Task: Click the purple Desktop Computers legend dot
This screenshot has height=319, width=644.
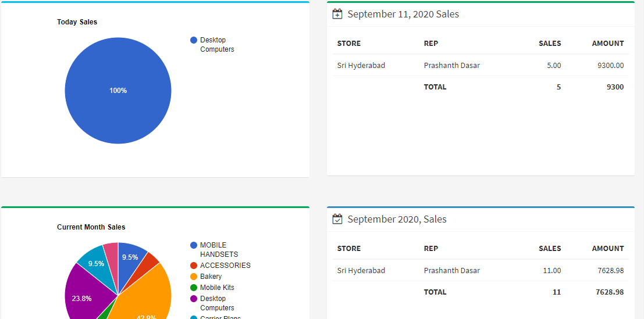Action: tap(194, 299)
